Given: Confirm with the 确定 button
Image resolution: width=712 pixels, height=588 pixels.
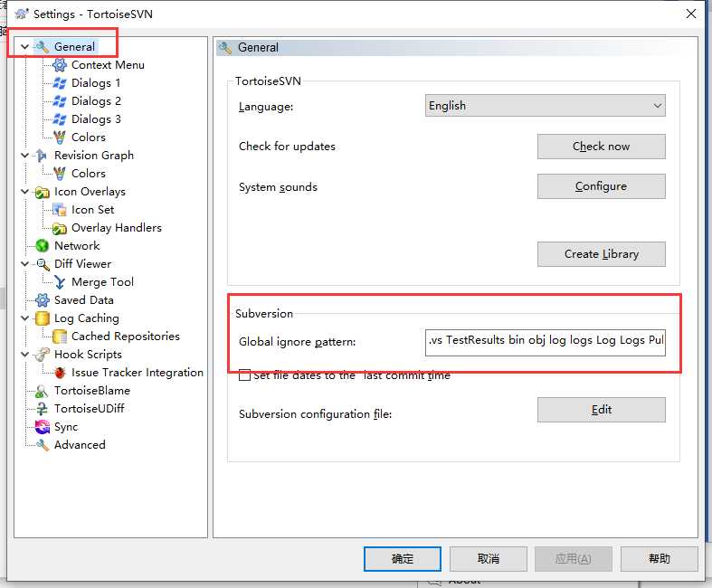Looking at the screenshot, I should point(403,558).
